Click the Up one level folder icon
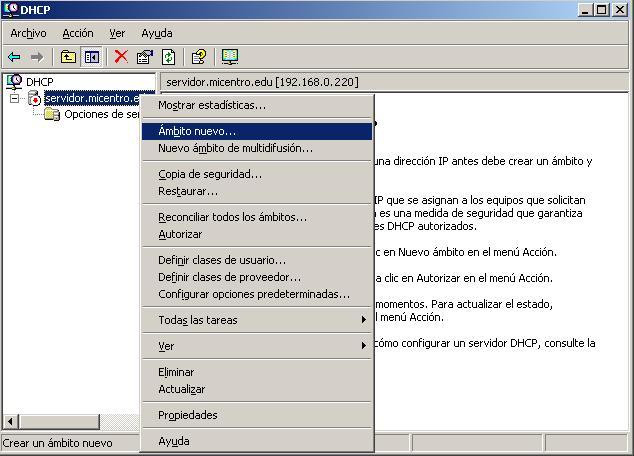The height and width of the screenshot is (456, 634). (x=68, y=57)
